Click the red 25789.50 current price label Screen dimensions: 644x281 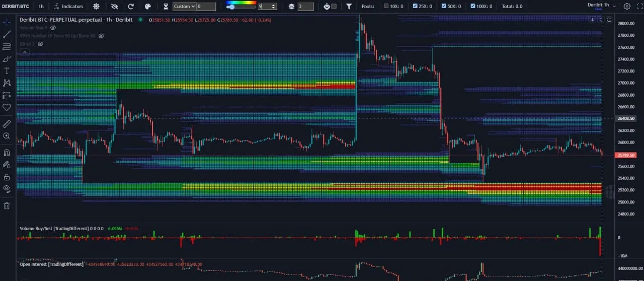tap(625, 156)
